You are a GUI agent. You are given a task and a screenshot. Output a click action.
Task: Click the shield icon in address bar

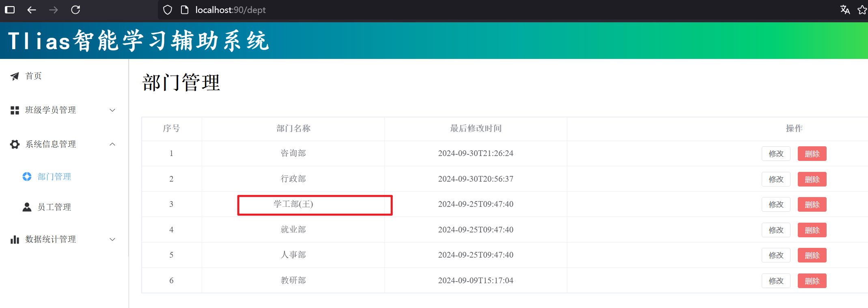point(168,10)
